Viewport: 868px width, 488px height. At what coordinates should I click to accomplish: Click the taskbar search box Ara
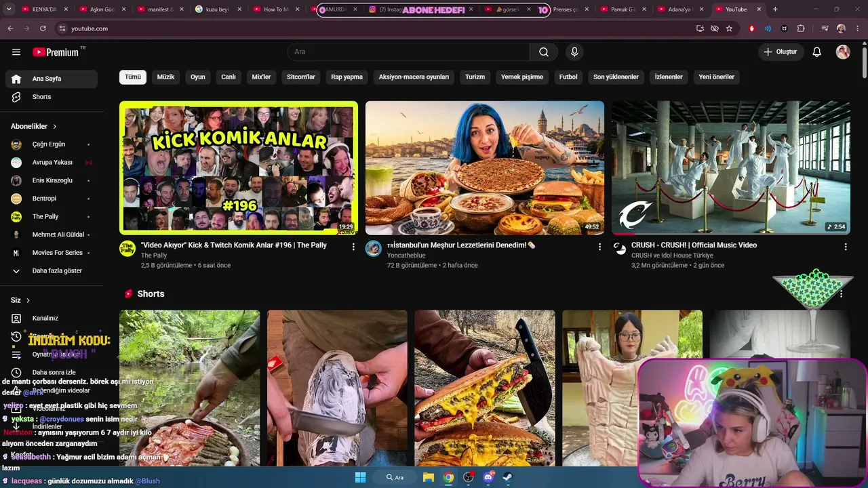pyautogui.click(x=395, y=477)
